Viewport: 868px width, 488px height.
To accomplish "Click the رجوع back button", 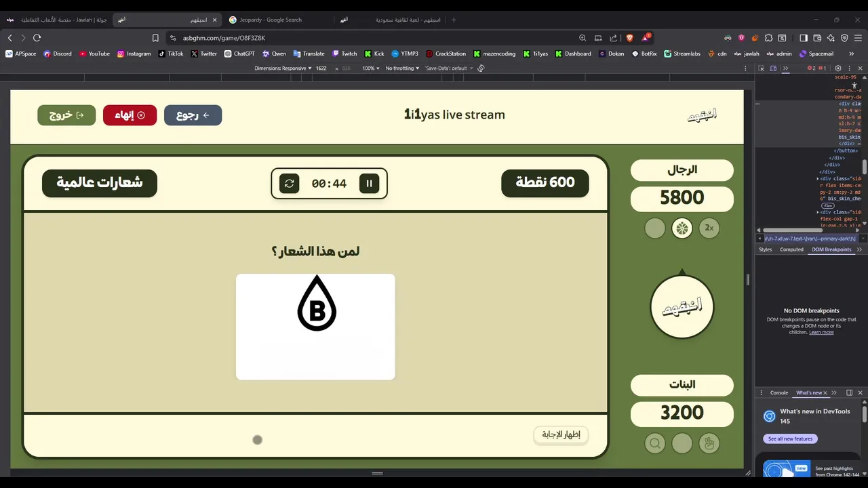I will 193,115.
